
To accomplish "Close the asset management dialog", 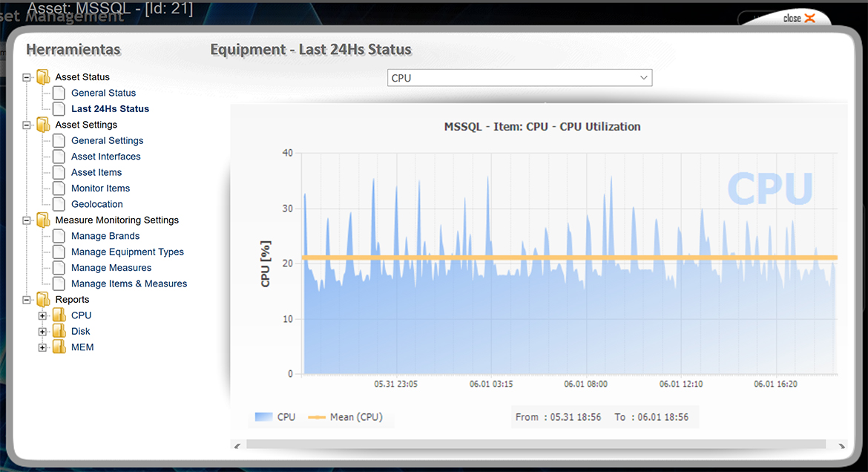I will [x=798, y=19].
